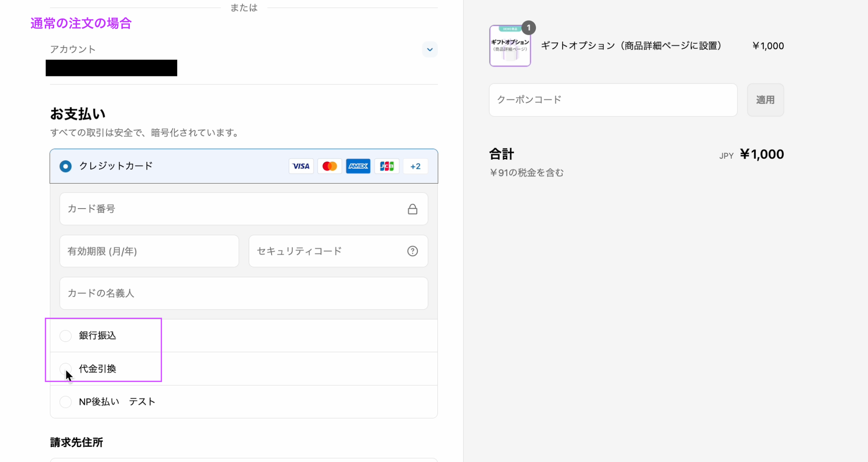The height and width of the screenshot is (462, 868).
Task: Show the +2 more card brands
Action: (x=415, y=166)
